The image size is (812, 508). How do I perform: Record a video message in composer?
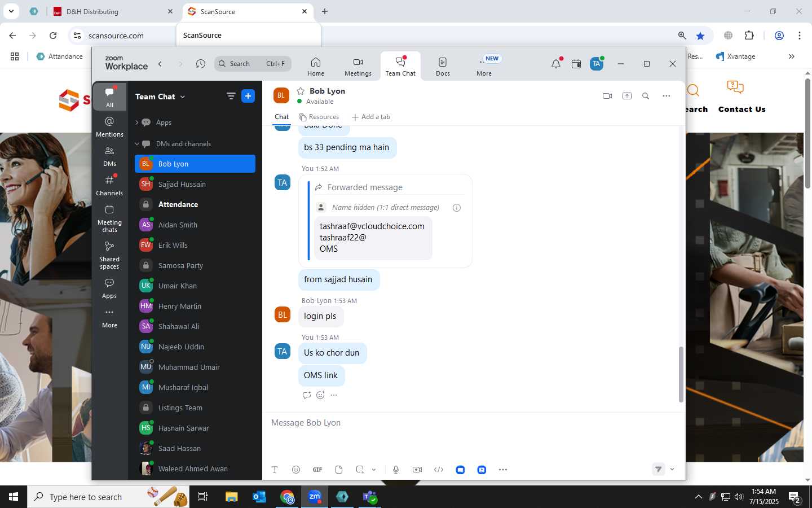coord(417,470)
